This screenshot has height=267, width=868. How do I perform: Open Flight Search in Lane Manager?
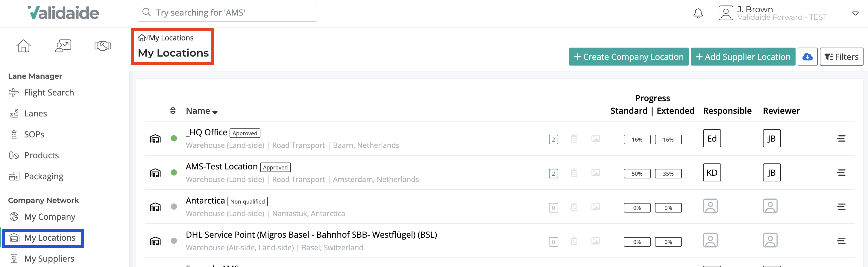pyautogui.click(x=49, y=92)
